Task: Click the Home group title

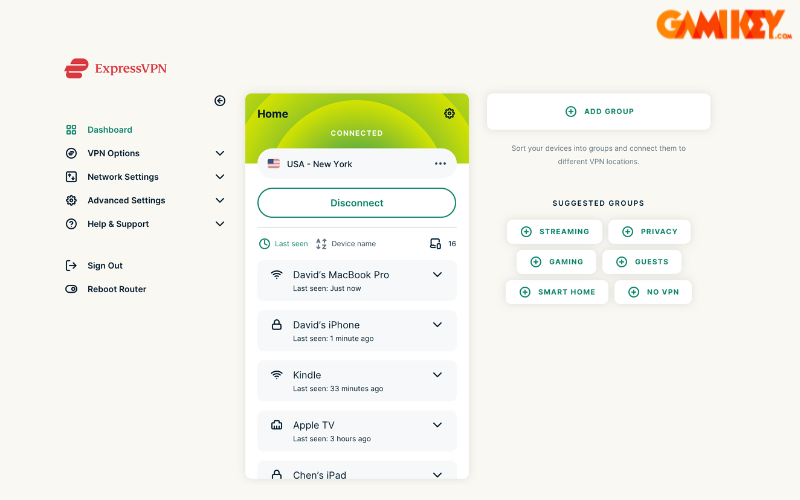Action: coord(272,114)
